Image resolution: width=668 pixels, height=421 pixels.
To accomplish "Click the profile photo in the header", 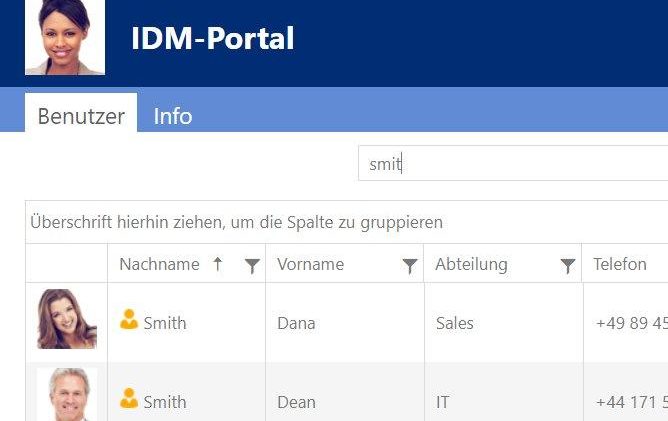I will tap(65, 38).
